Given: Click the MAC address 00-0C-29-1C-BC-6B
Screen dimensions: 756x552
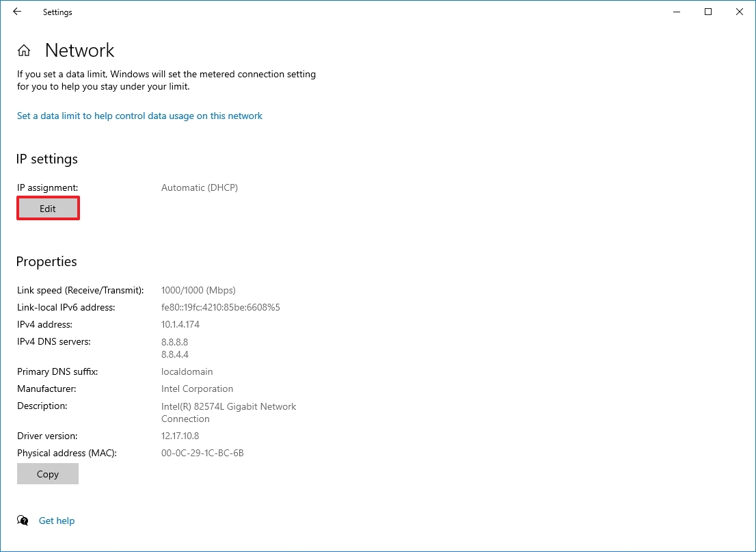Looking at the screenshot, I should [x=202, y=453].
